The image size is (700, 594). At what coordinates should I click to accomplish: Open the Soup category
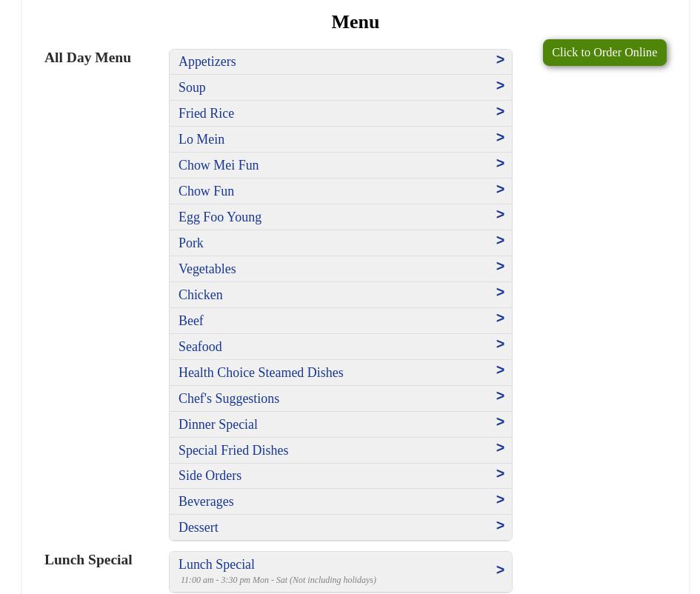[x=192, y=87]
